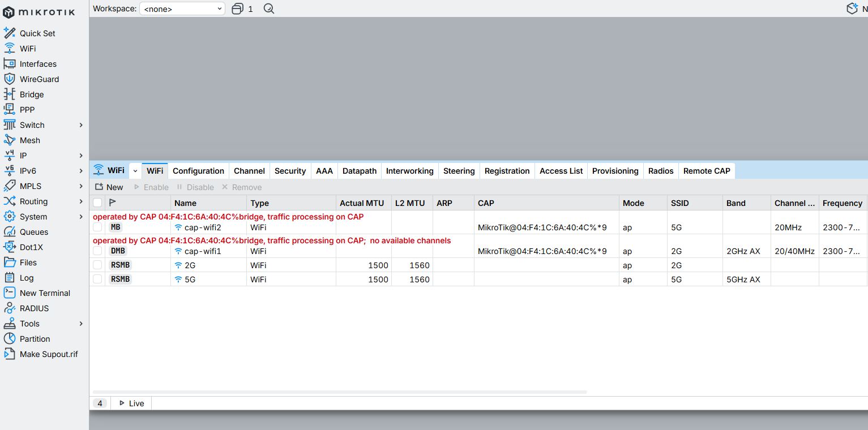The image size is (868, 430).
Task: Switch to the Registration tab
Action: (507, 171)
